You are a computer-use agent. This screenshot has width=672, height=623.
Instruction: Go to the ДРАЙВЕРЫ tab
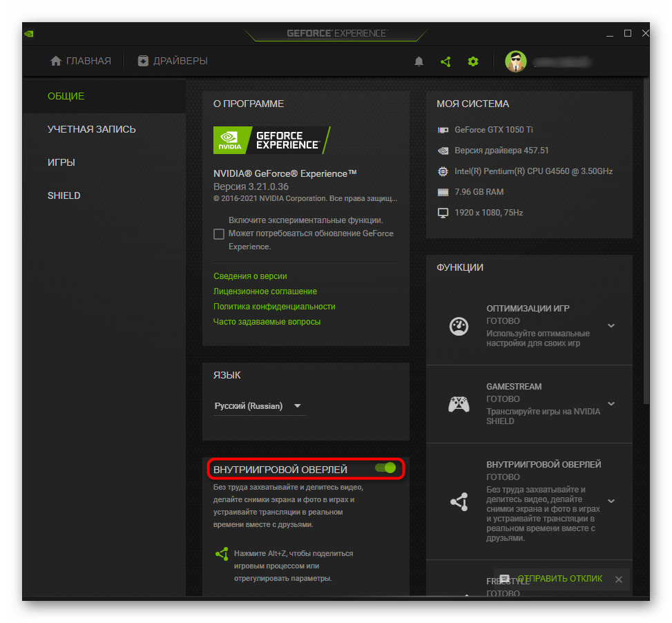click(173, 61)
